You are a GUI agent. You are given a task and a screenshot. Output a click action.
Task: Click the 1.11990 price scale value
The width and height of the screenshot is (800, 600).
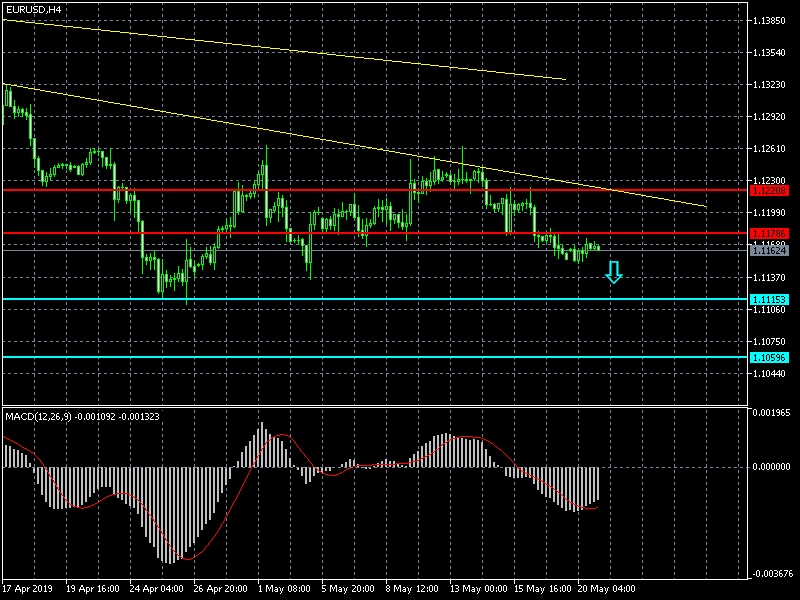click(x=769, y=212)
